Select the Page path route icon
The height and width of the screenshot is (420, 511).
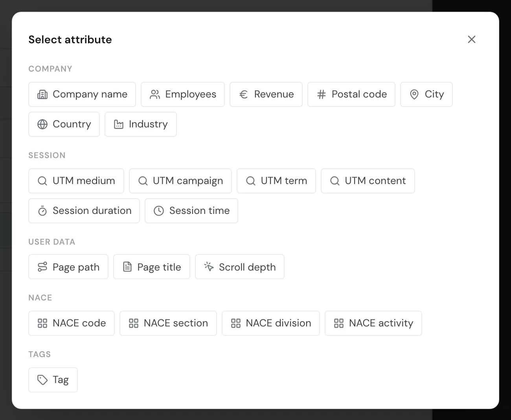pos(42,267)
